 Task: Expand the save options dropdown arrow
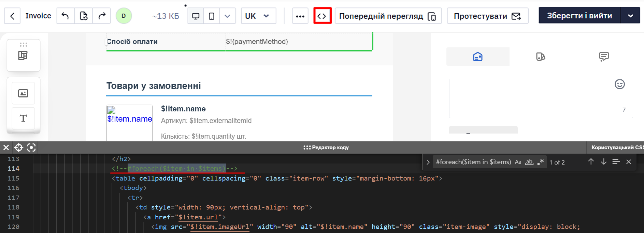click(630, 16)
